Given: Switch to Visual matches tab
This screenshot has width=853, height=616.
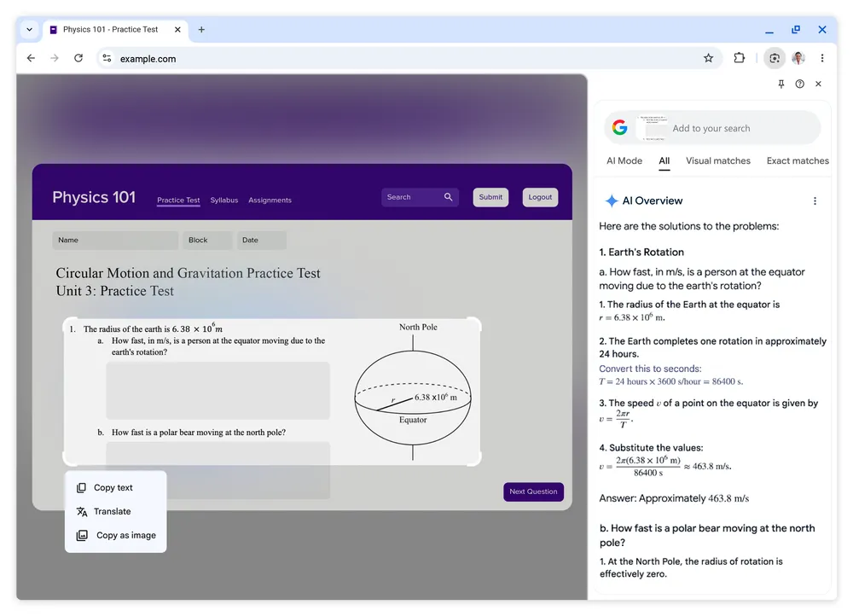Looking at the screenshot, I should click(x=717, y=160).
